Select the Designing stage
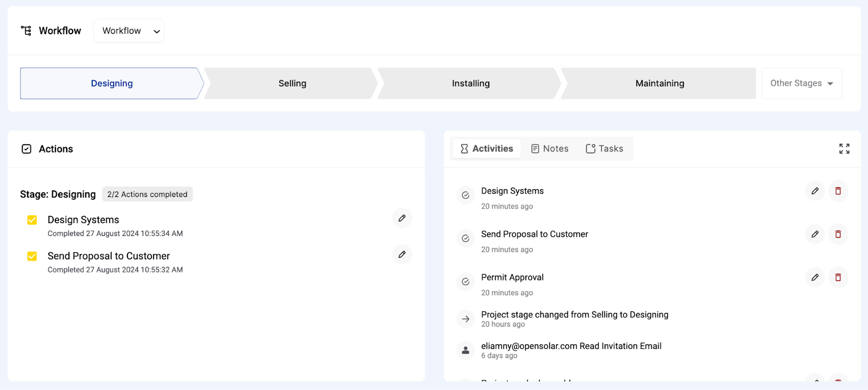 pos(112,84)
